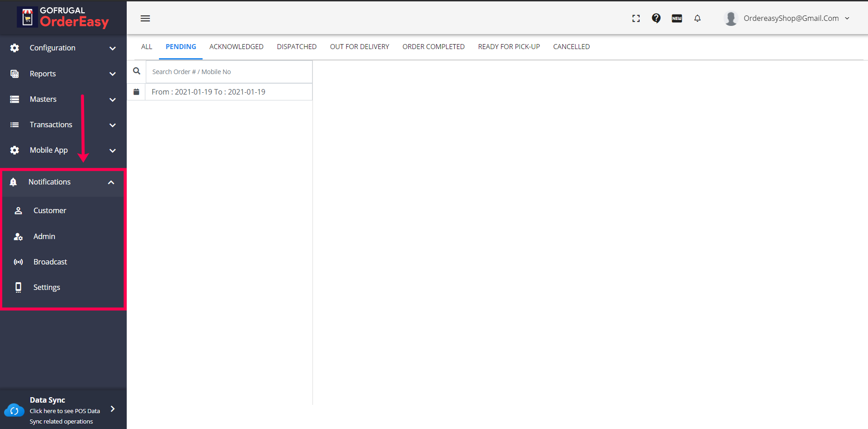The height and width of the screenshot is (429, 868).
Task: View the OUT FOR DELIVERY tab
Action: click(x=360, y=47)
